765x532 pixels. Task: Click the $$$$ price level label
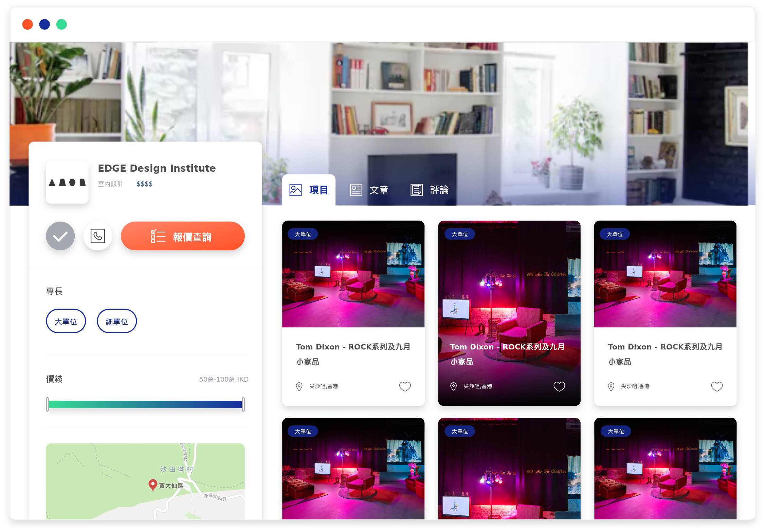[x=145, y=184]
